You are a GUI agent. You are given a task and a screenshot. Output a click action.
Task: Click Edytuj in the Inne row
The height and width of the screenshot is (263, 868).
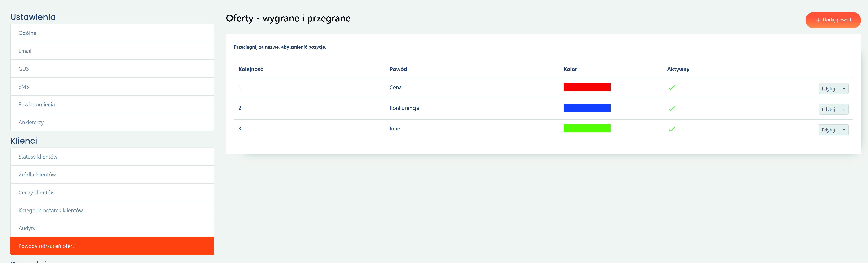[x=828, y=130]
